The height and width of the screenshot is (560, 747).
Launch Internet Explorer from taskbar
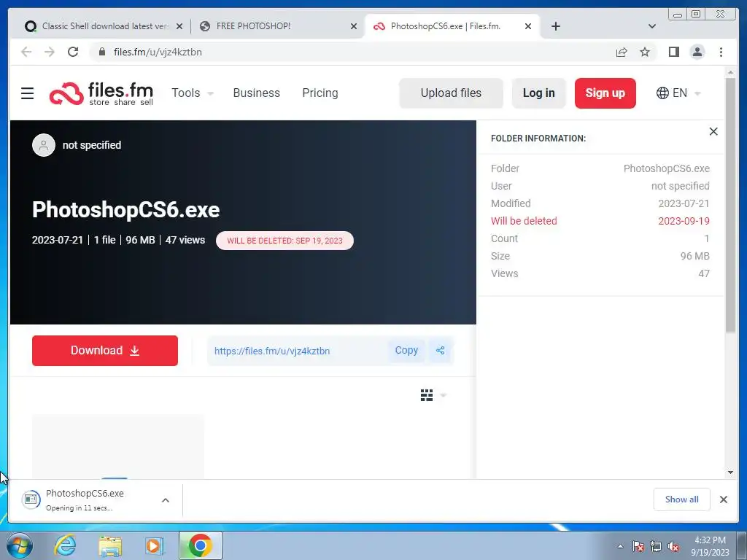point(65,545)
